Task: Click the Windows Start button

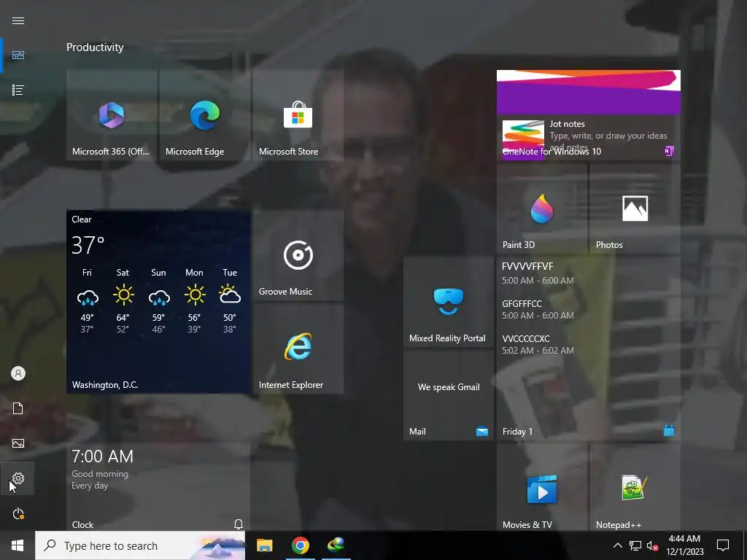Action: tap(18, 545)
